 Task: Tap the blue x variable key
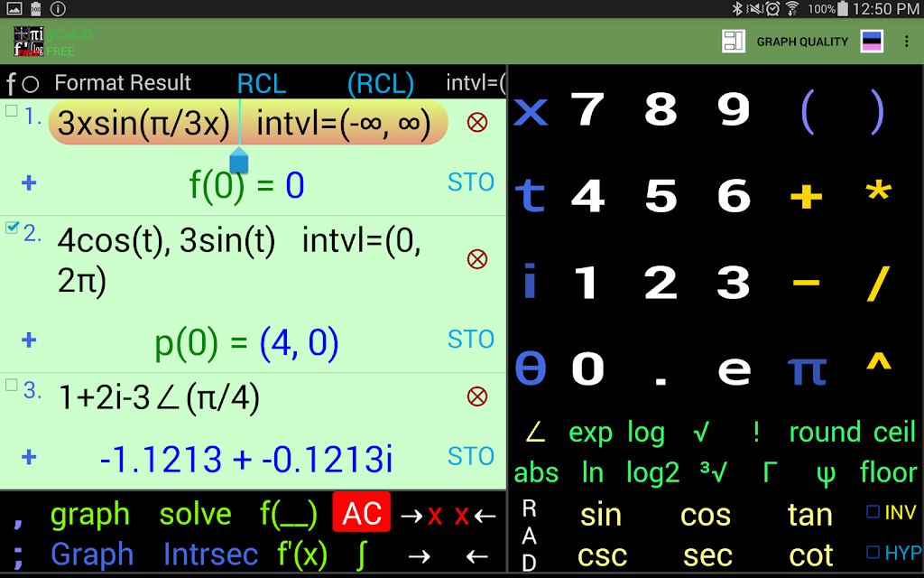pos(531,111)
